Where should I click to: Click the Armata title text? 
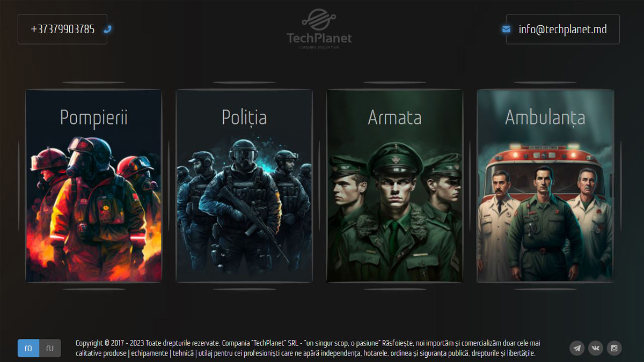[x=395, y=117]
